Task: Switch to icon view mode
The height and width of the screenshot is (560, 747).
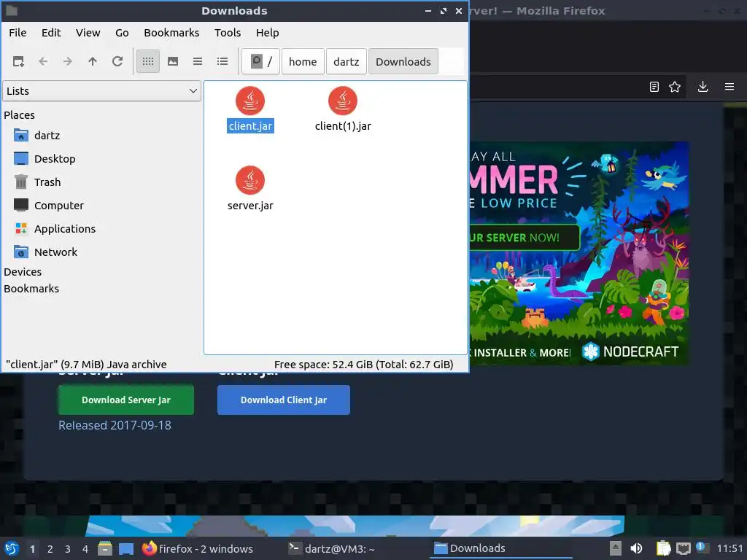Action: pyautogui.click(x=148, y=61)
